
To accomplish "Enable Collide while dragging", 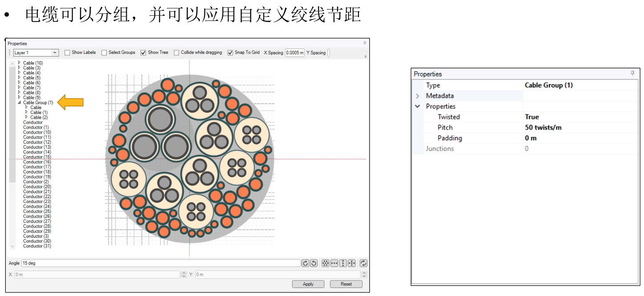I will click(177, 53).
